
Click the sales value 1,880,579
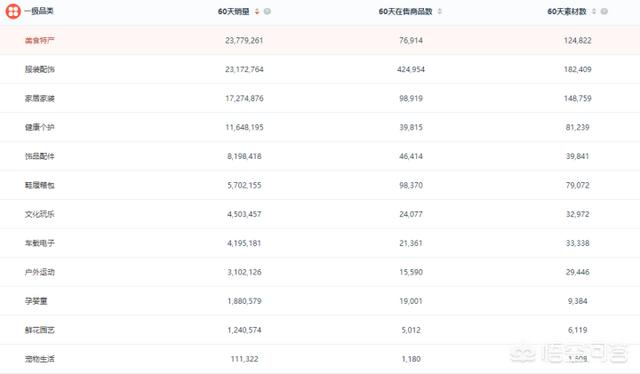244,301
